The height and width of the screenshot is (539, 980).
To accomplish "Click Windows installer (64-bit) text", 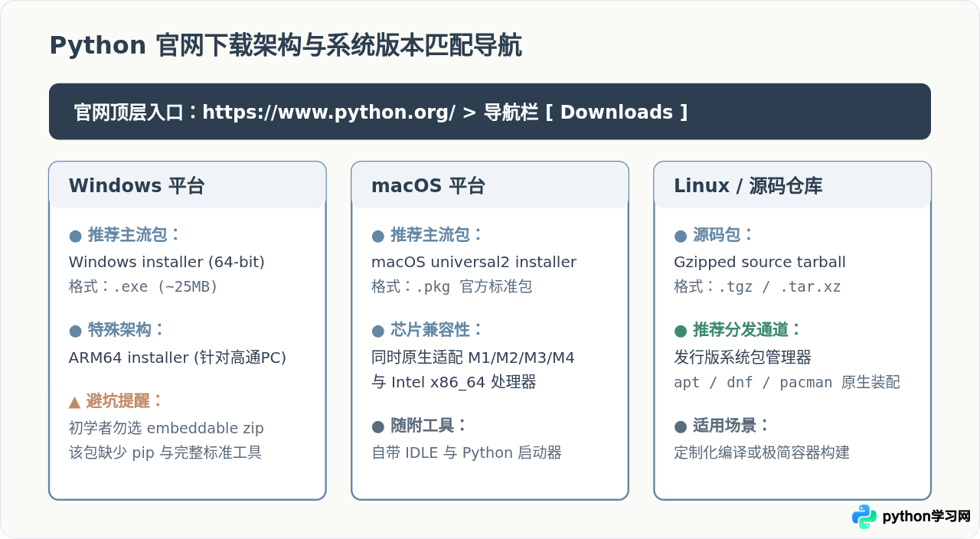I will tap(167, 262).
